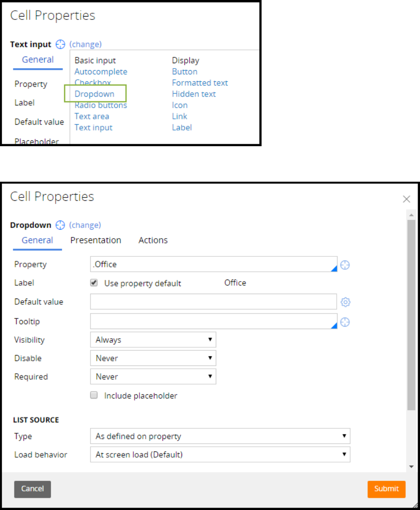
Task: Click crosshair icon next to Text input heading
Action: (60, 44)
